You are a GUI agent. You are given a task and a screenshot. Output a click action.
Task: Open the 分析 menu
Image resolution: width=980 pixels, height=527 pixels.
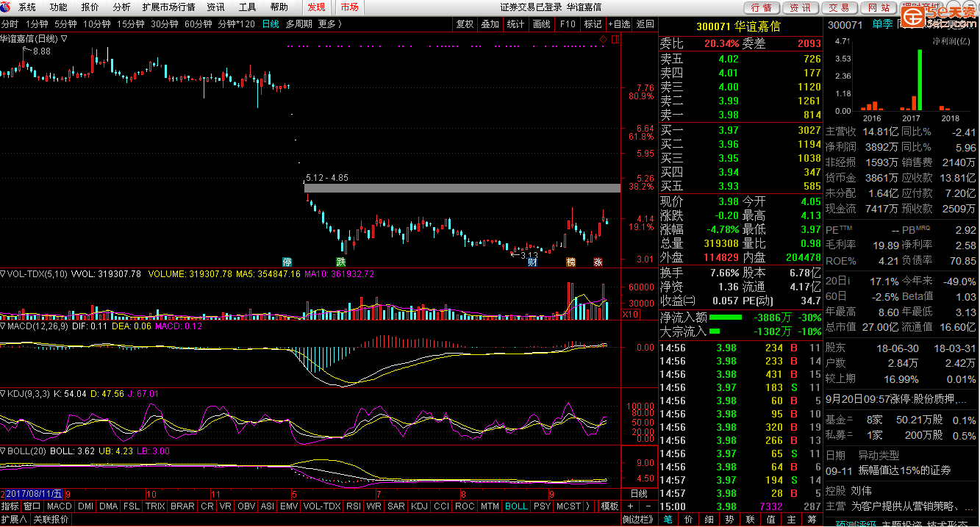tap(121, 7)
